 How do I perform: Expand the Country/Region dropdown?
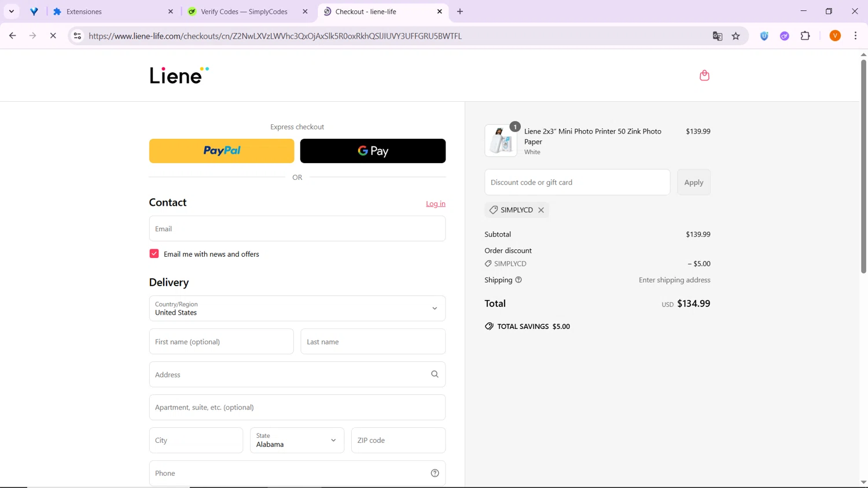(297, 308)
